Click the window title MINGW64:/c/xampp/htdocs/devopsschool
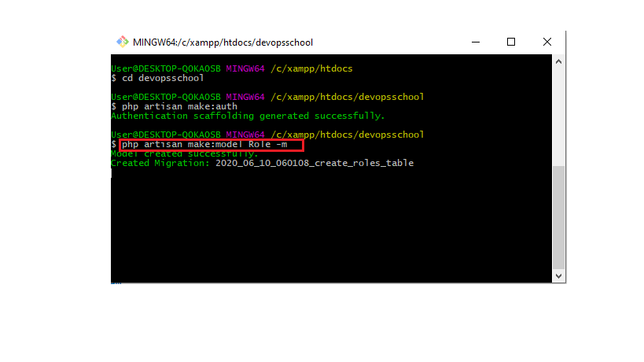644x362 pixels. point(223,42)
